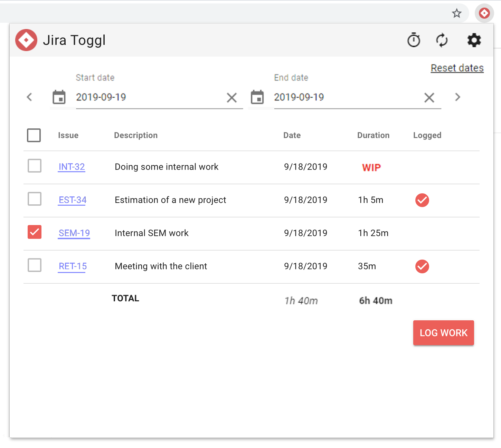Image resolution: width=501 pixels, height=448 pixels.
Task: Click the 'Jira Toggl' title text
Action: (74, 40)
